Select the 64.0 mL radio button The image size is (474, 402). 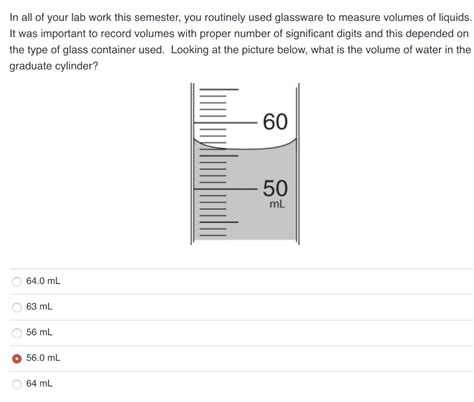(x=17, y=282)
